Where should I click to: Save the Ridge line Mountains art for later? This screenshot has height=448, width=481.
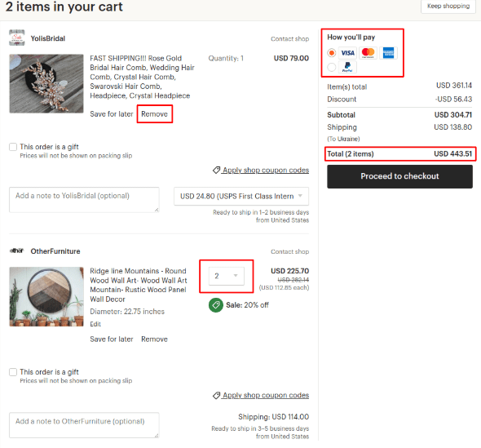pos(112,339)
